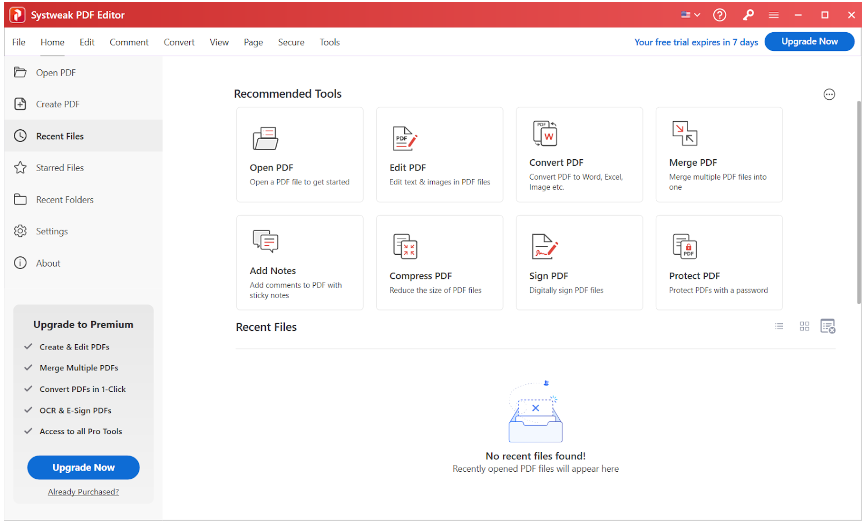
Task: Open the View menu
Action: coord(219,42)
